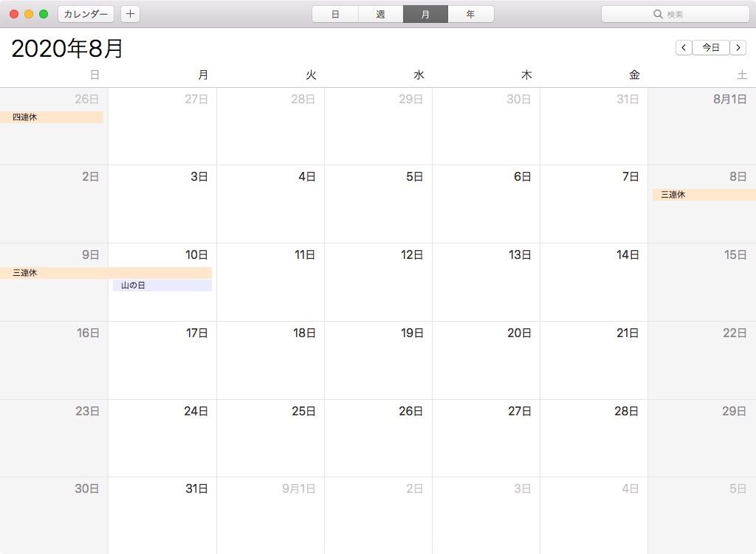Select the 26日 date in late August
756x554 pixels.
click(379, 438)
